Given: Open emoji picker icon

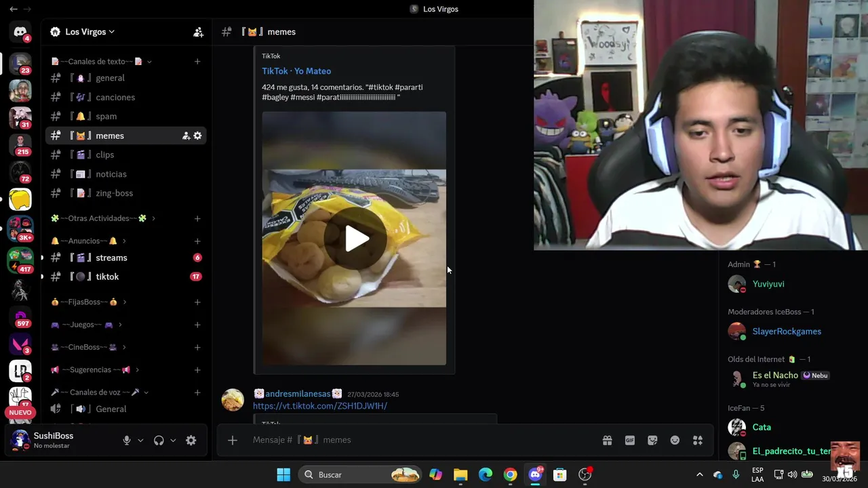Looking at the screenshot, I should pyautogui.click(x=675, y=441).
